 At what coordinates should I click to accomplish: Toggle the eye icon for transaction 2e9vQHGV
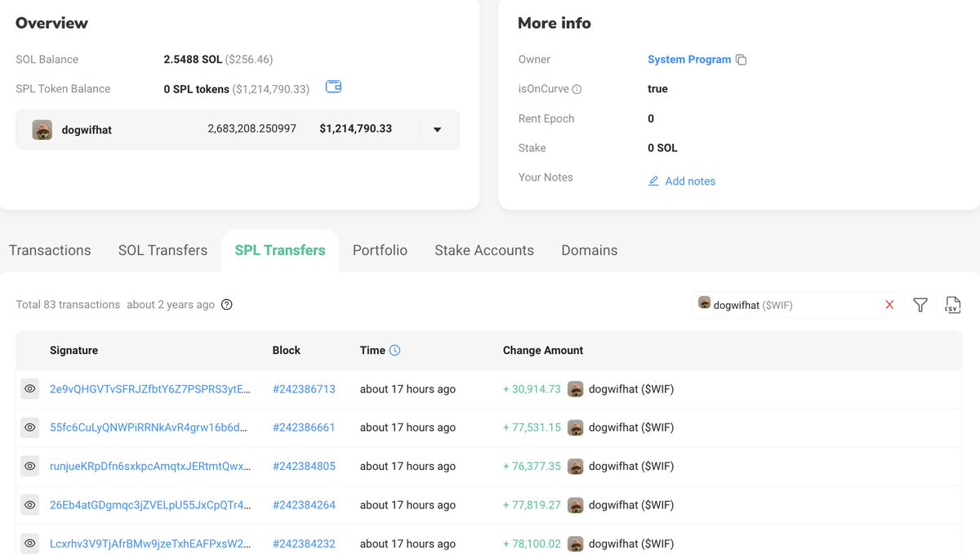point(29,389)
